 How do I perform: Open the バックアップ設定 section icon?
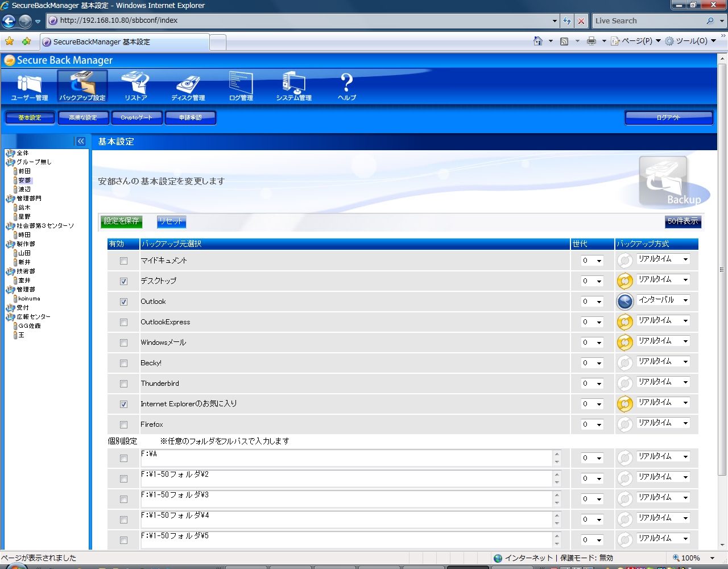pyautogui.click(x=82, y=87)
